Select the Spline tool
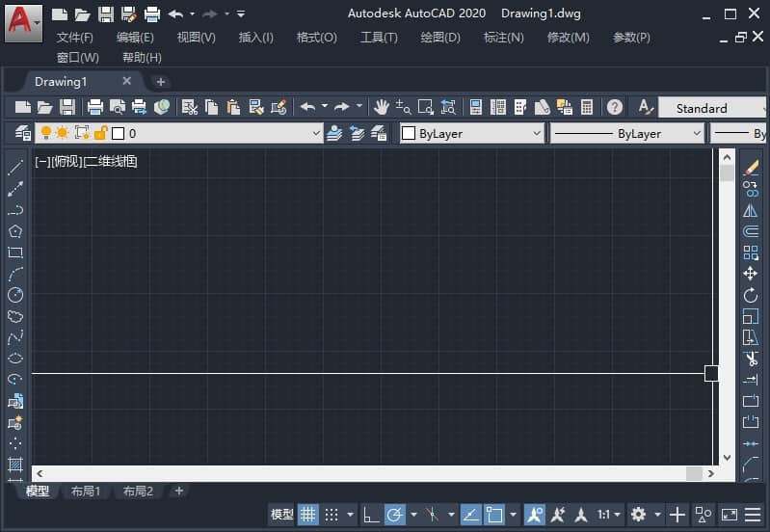Image resolution: width=770 pixels, height=532 pixels. coord(15,337)
